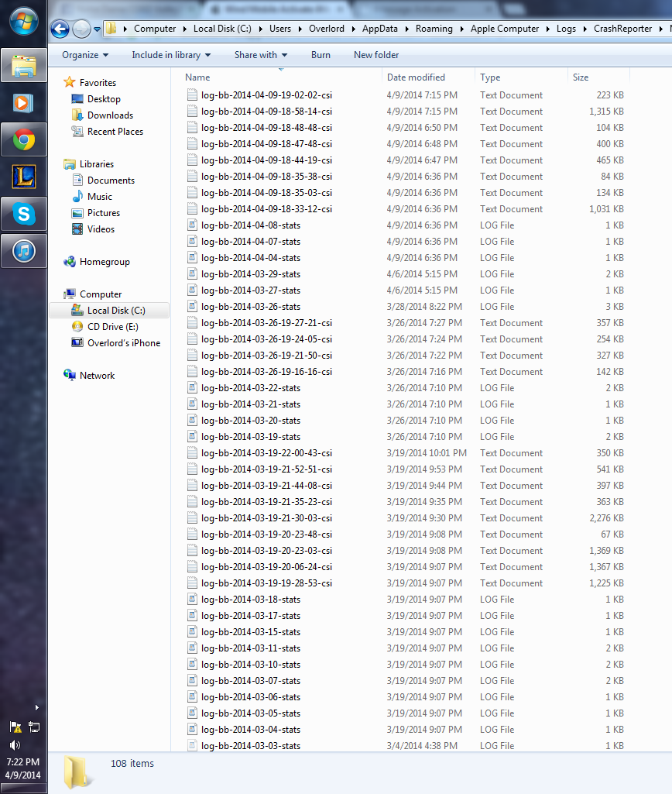
Task: Open Windows Explorer from the taskbar
Action: pyautogui.click(x=24, y=65)
